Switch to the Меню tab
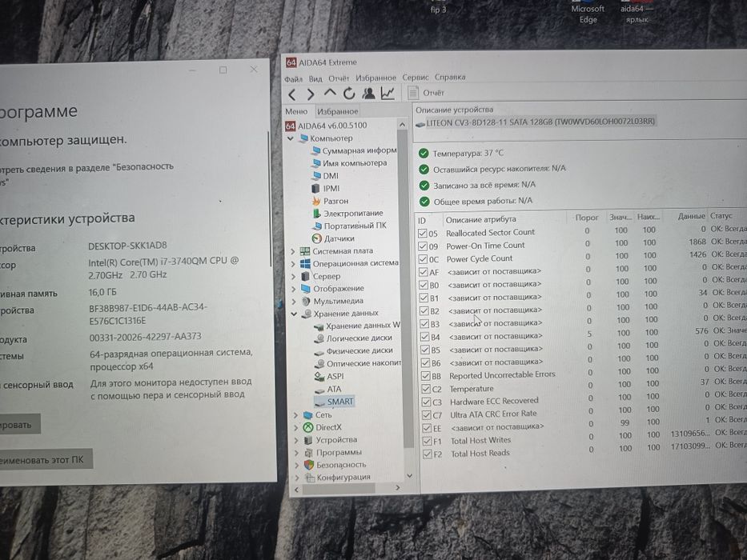This screenshot has width=747, height=560. (296, 111)
